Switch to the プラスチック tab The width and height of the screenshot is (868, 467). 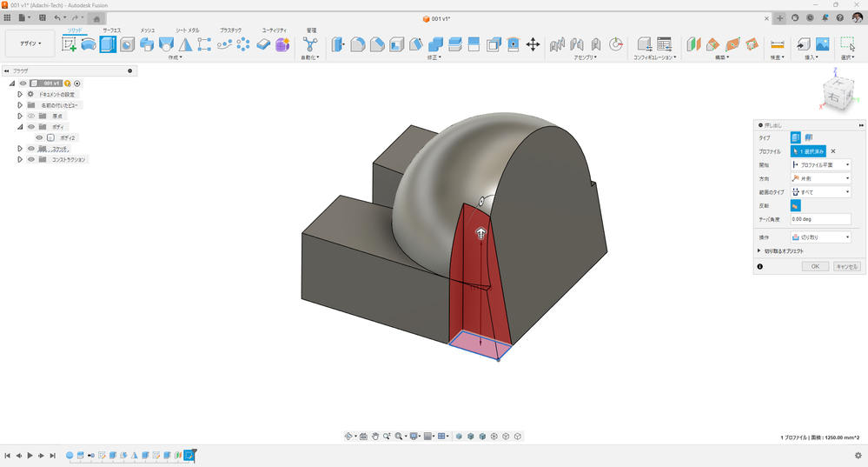(x=231, y=30)
